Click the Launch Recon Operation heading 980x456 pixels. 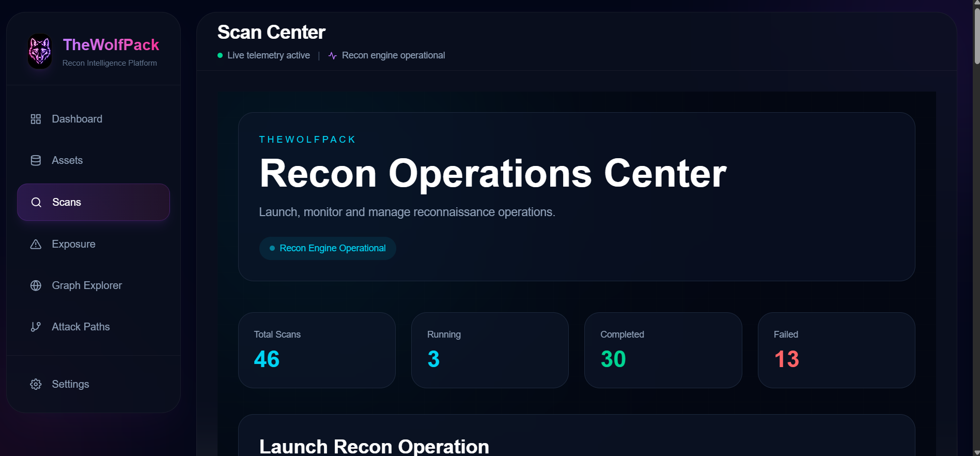click(x=374, y=446)
